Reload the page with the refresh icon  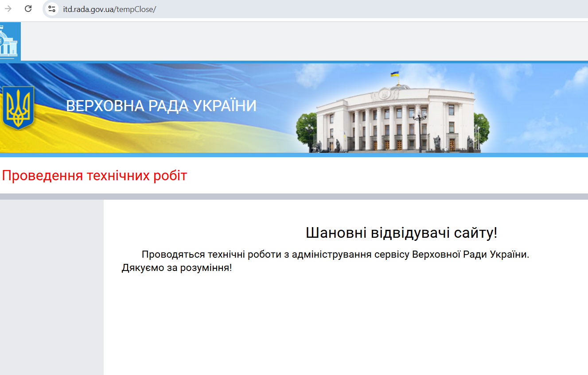pos(28,9)
